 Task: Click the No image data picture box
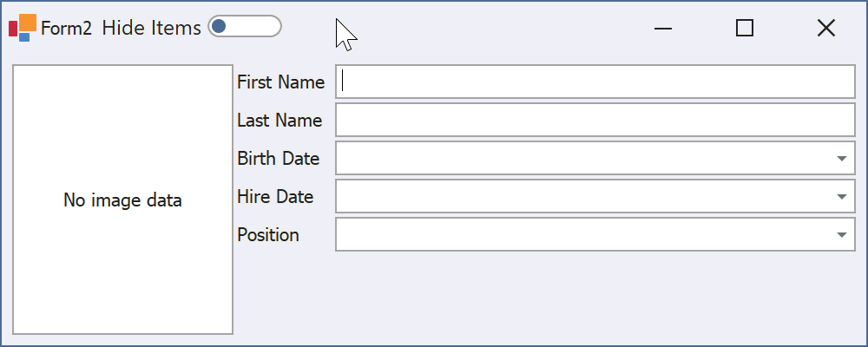(x=123, y=200)
